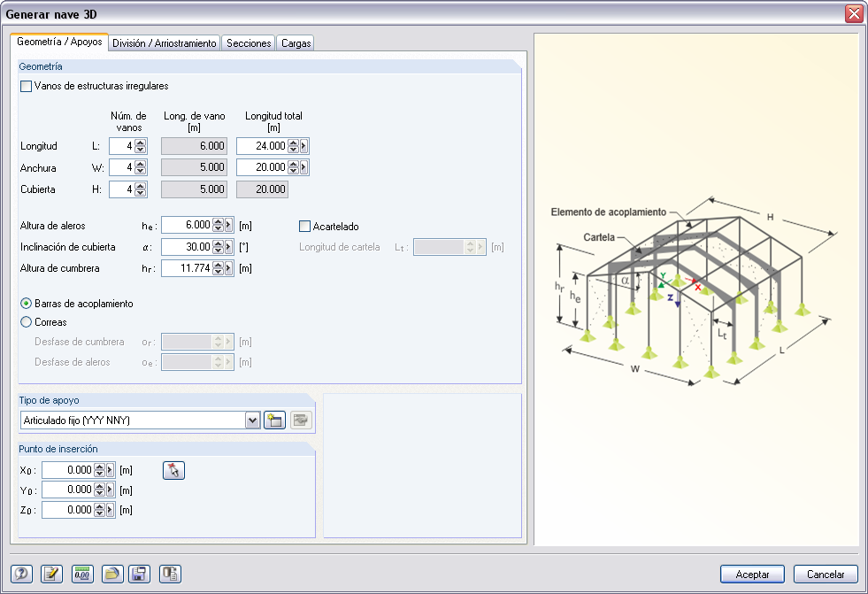Click the cylinder-and-sheet icon in the bottom toolbar
The width and height of the screenshot is (868, 594).
pyautogui.click(x=171, y=574)
